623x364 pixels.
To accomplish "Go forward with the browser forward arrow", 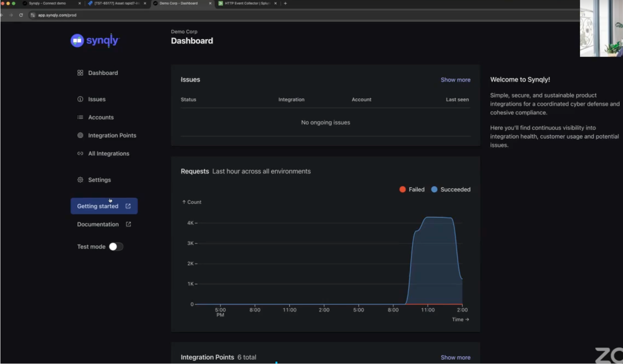I will pyautogui.click(x=11, y=15).
